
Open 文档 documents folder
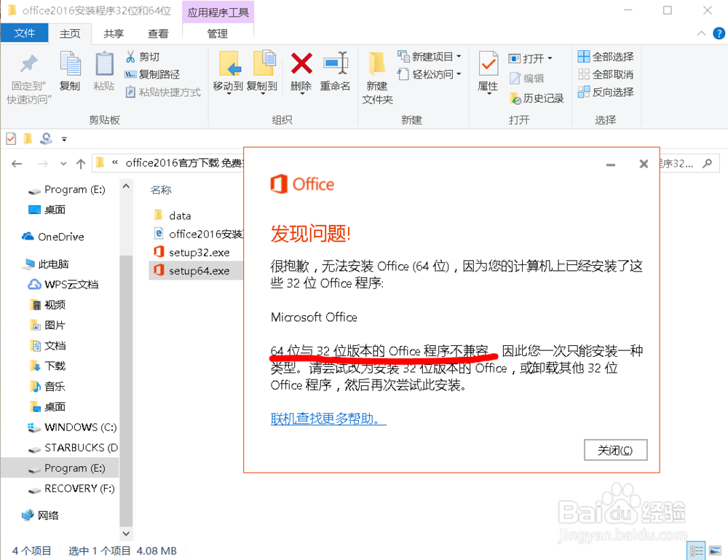[x=48, y=345]
